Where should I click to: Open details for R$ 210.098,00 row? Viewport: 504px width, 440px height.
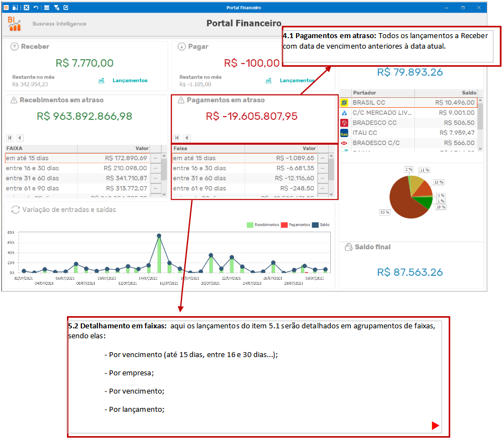click(x=155, y=168)
